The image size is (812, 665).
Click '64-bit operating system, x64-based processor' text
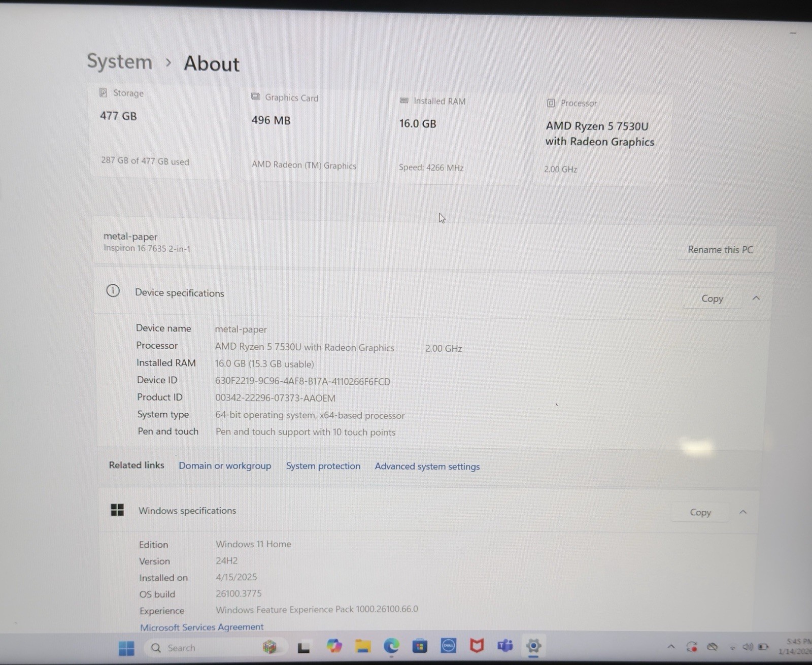click(x=310, y=415)
